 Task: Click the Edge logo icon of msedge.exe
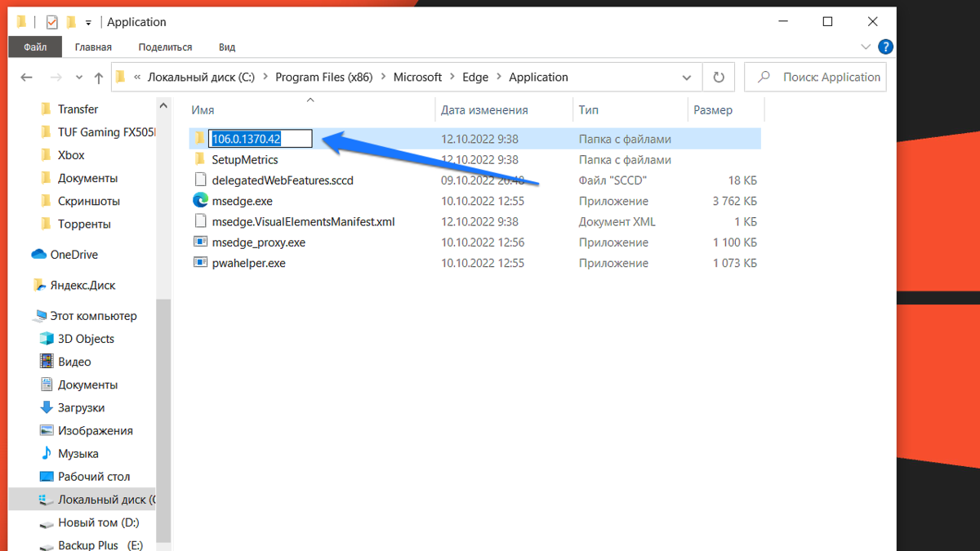tap(200, 200)
